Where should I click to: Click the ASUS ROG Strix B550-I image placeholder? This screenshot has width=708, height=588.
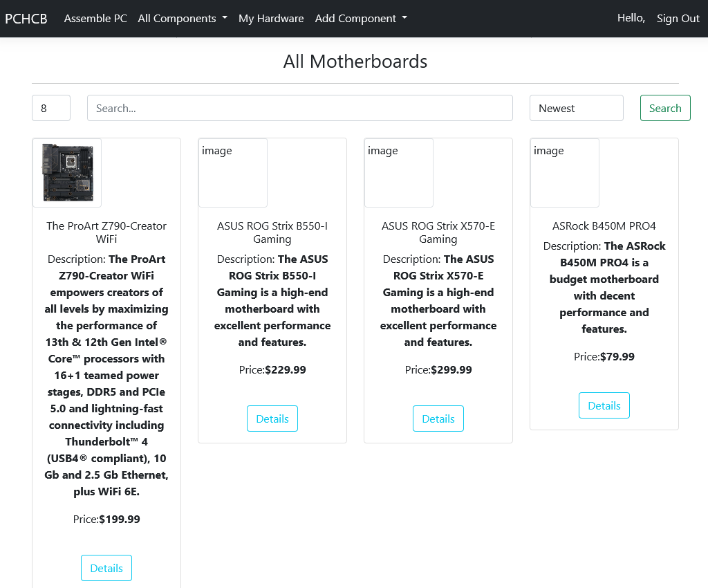233,173
